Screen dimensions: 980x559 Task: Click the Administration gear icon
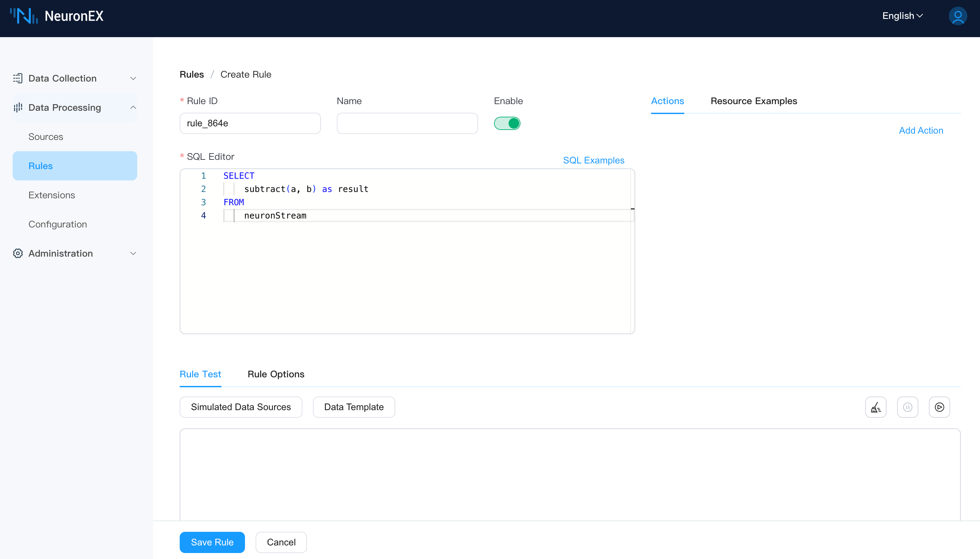18,253
